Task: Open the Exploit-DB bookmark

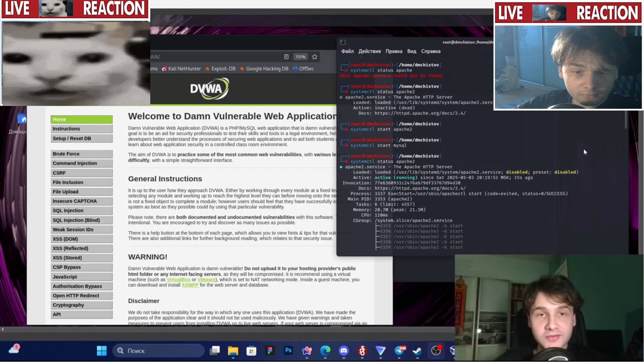Action: (x=223, y=69)
